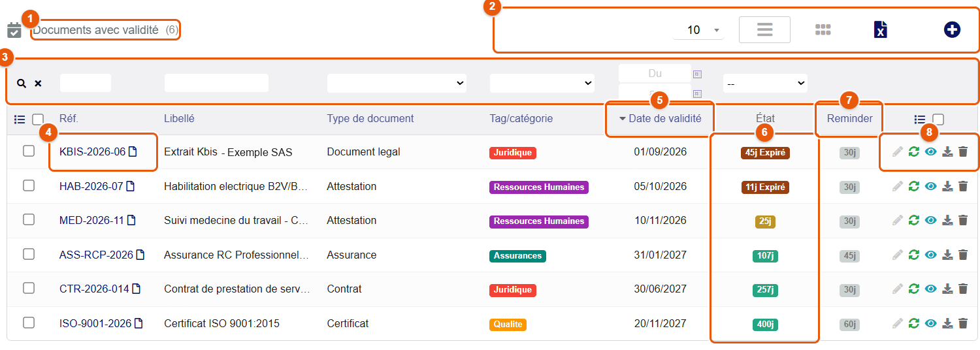Screen dimensions: 980x350
Task: Open the Tag/catégorie filter dropdown
Action: (542, 83)
